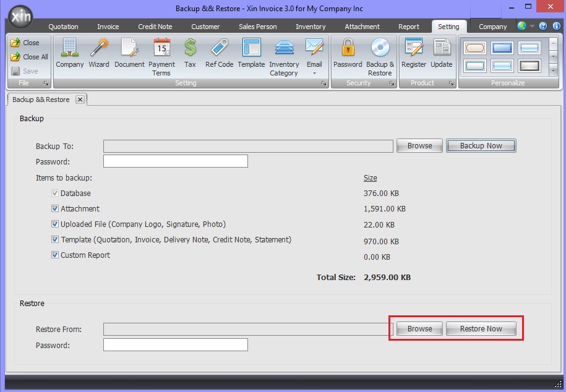Expand the File group dialog launcher
Image resolution: width=566 pixels, height=392 pixels.
point(46,83)
